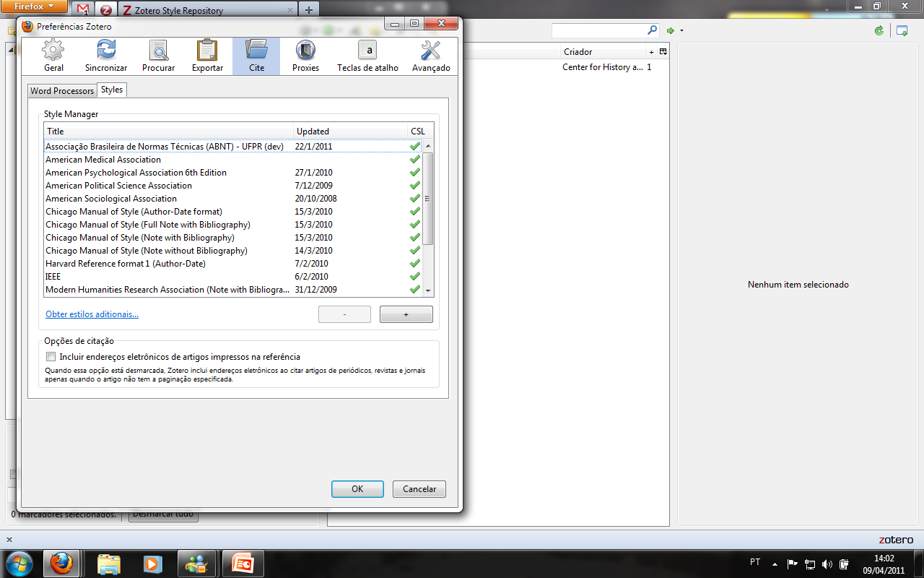Click the CSL checkmark for American Medical Association
Screen dimensions: 924x578
[415, 160]
